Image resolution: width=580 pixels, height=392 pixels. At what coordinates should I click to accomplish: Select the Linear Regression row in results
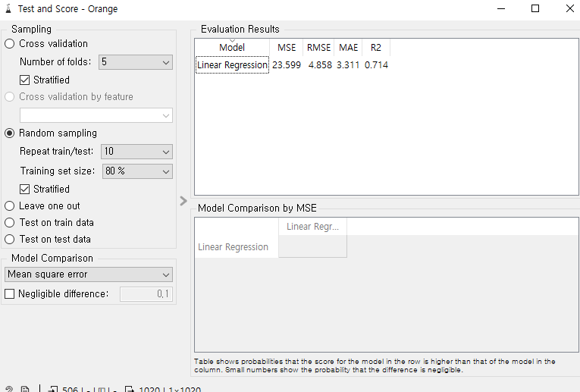pos(232,65)
